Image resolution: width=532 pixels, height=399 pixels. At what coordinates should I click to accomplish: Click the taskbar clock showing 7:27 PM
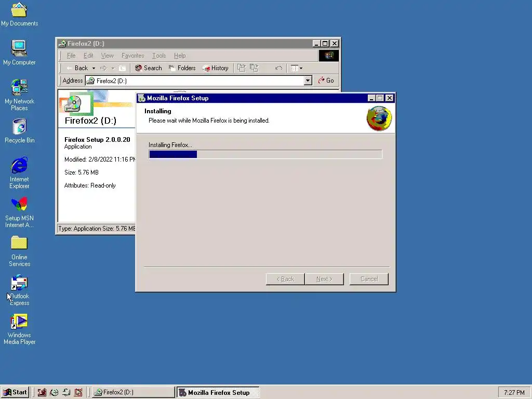tap(514, 393)
